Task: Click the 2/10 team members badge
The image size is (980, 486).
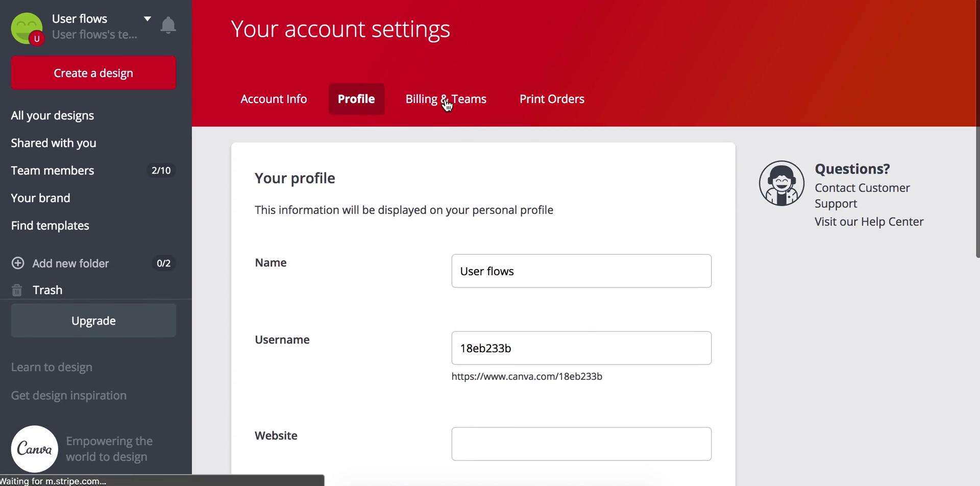Action: [x=161, y=171]
